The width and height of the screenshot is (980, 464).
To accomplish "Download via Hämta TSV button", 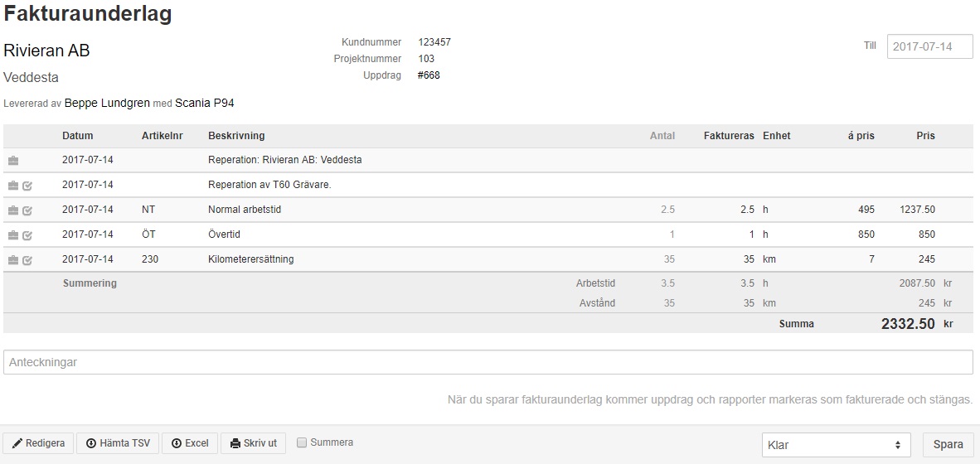I will coord(118,443).
